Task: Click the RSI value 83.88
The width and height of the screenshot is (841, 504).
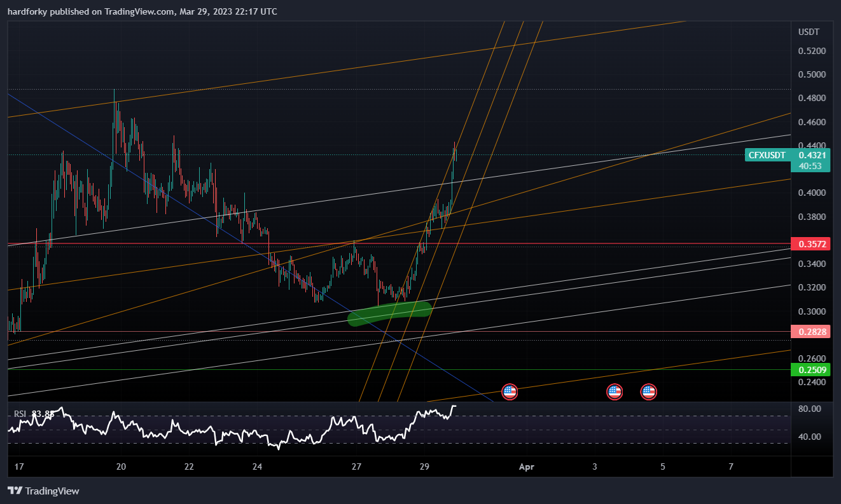Action: point(42,414)
